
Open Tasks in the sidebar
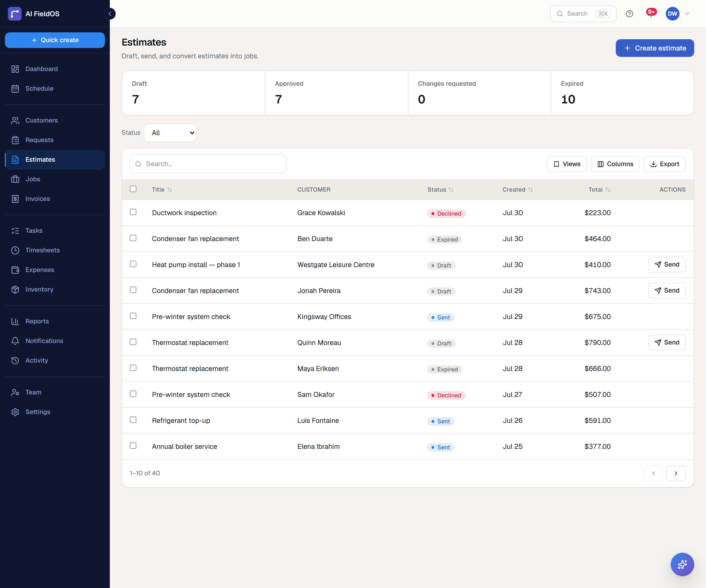55,231
